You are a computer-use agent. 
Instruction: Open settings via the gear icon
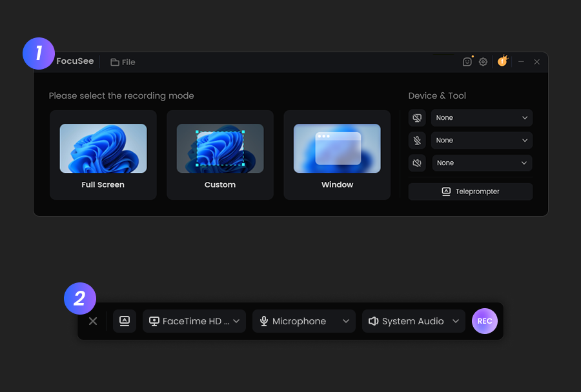tap(483, 62)
